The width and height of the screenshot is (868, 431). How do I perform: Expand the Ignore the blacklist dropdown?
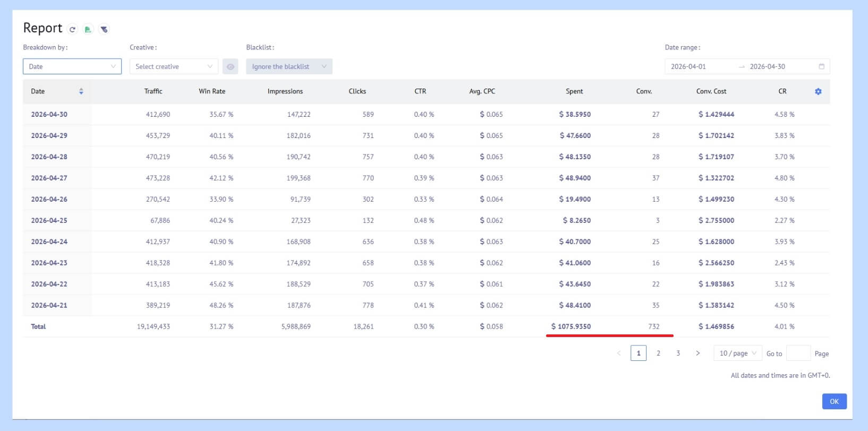[x=289, y=66]
